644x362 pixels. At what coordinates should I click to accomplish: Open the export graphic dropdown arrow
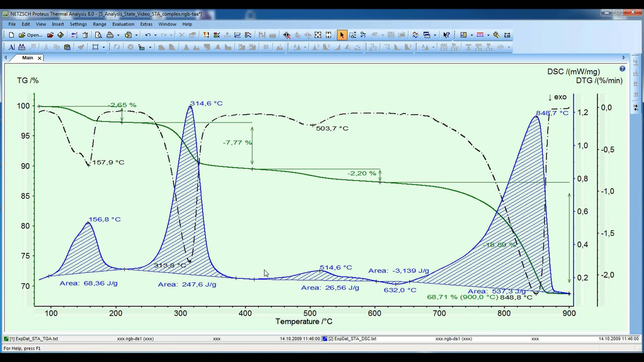[137, 35]
